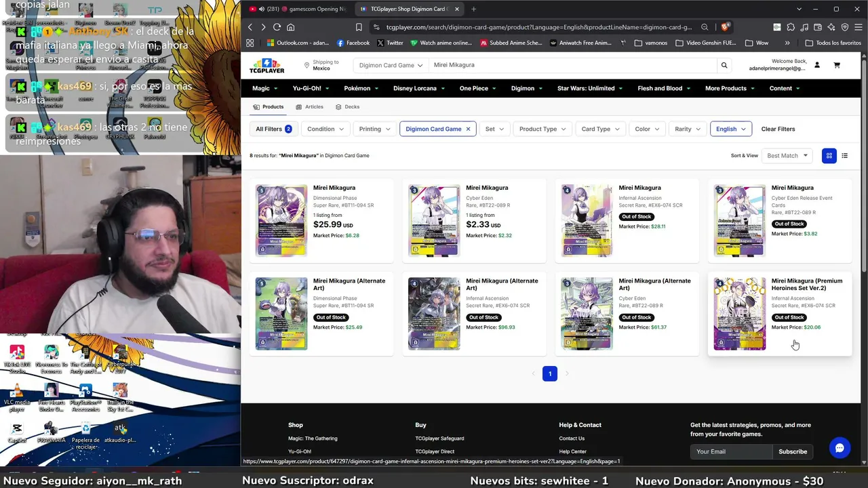Expand the Set filter dropdown

coord(494,129)
